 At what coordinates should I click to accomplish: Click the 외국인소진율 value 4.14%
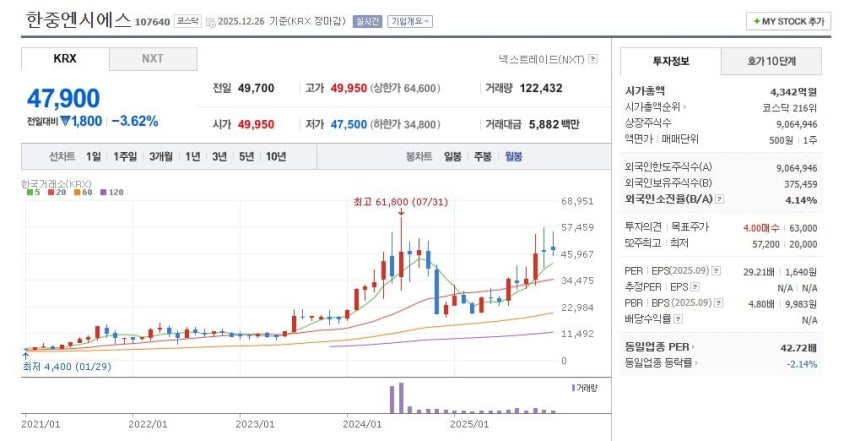[801, 200]
